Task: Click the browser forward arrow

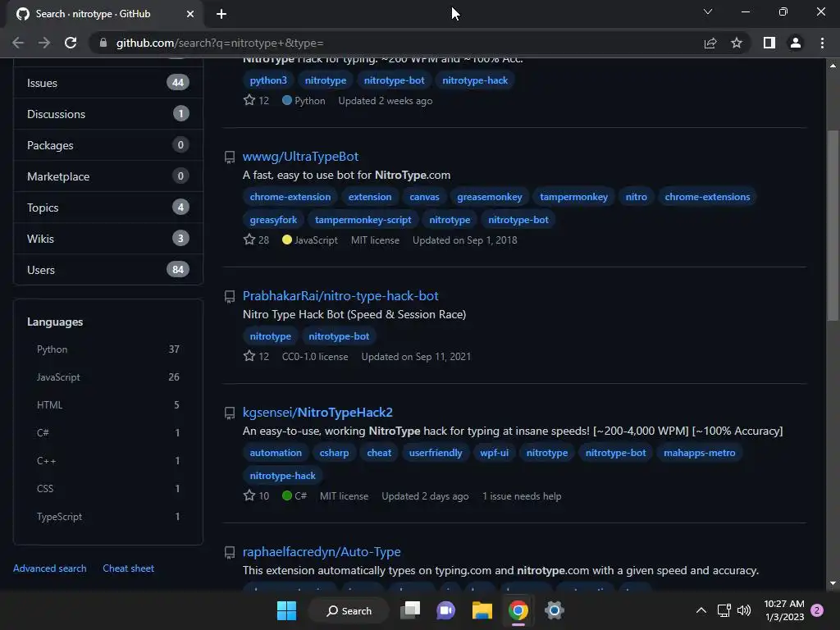Action: tap(44, 43)
